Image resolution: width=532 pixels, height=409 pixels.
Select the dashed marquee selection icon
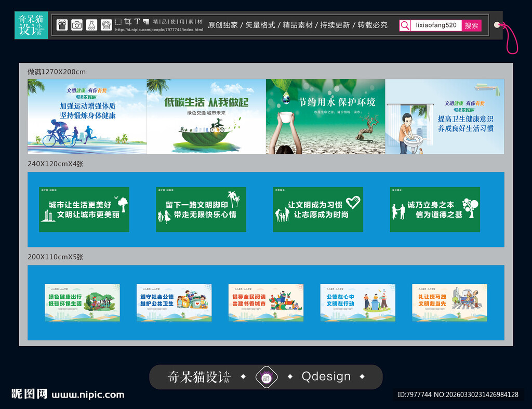(119, 22)
